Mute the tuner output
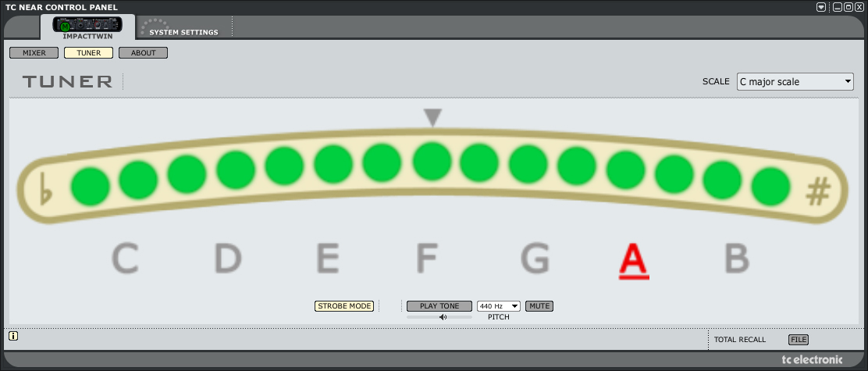Viewport: 868px width, 371px height. (539, 305)
